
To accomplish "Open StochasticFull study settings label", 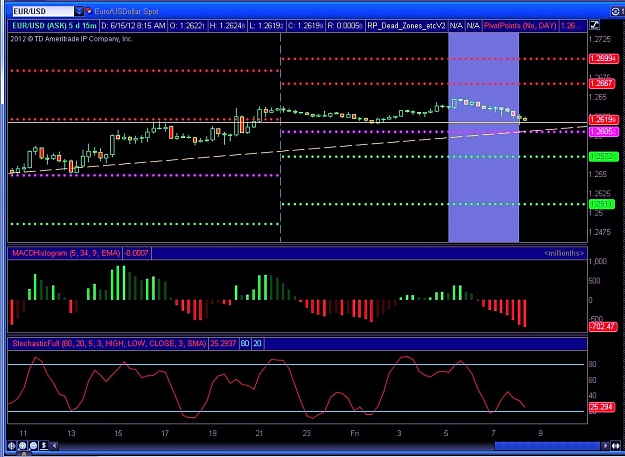I will (x=109, y=343).
